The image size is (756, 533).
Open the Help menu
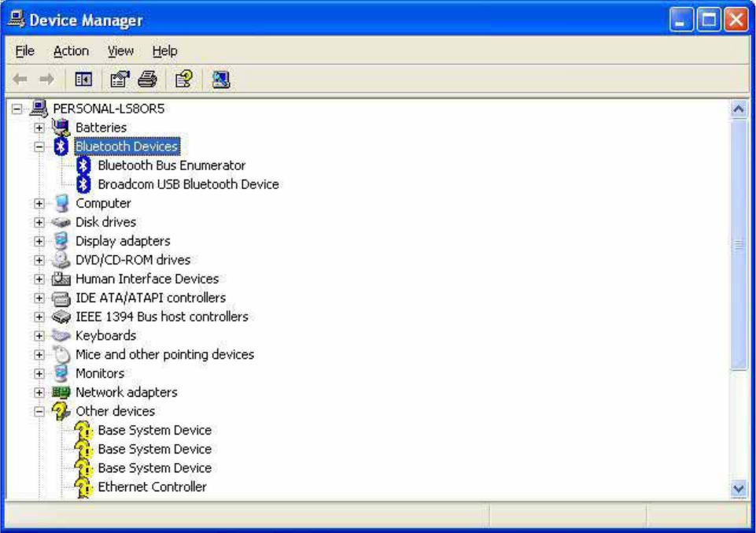pos(165,50)
